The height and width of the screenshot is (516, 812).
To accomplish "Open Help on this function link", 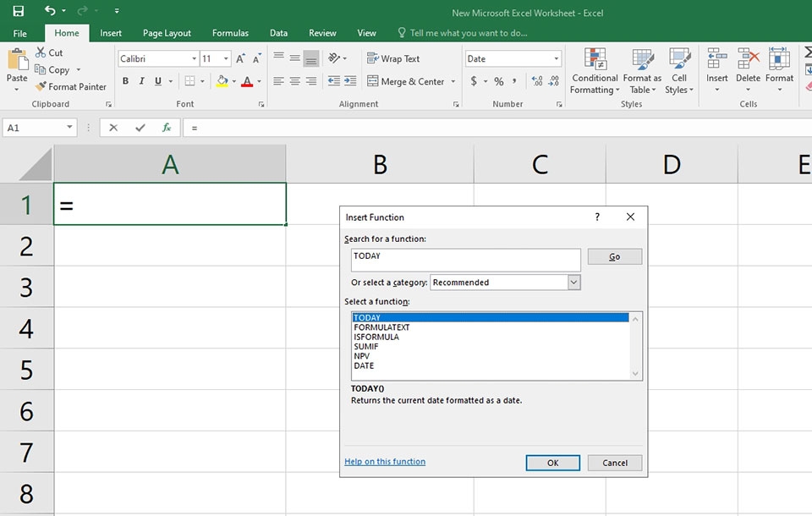I will coord(385,462).
